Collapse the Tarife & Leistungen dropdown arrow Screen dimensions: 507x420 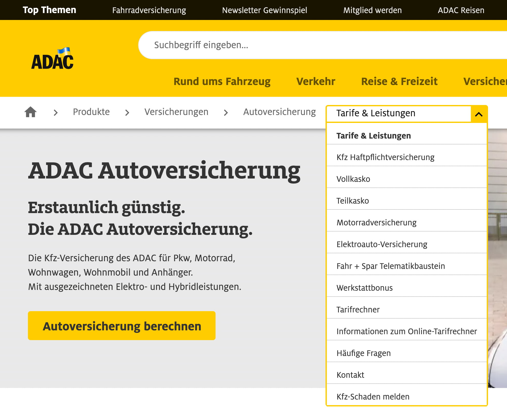click(479, 114)
